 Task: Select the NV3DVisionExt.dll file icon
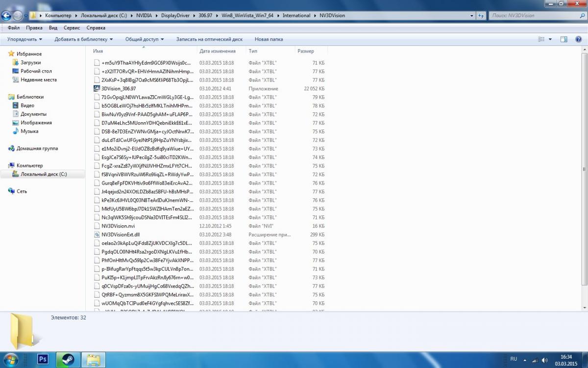pos(97,235)
